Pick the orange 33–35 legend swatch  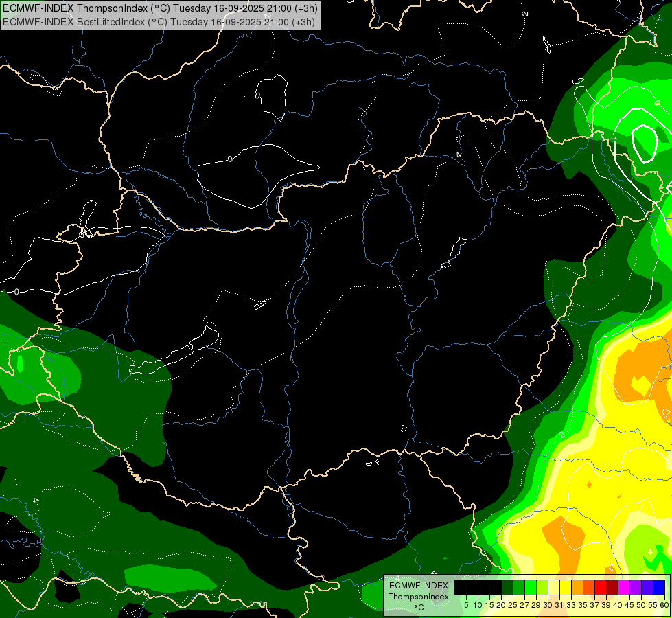click(x=577, y=587)
